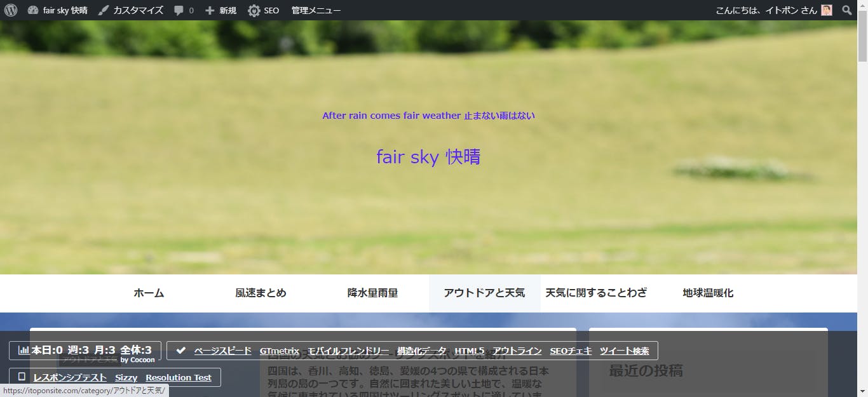Open the SEOチェキ link
The width and height of the screenshot is (868, 397).
(571, 351)
